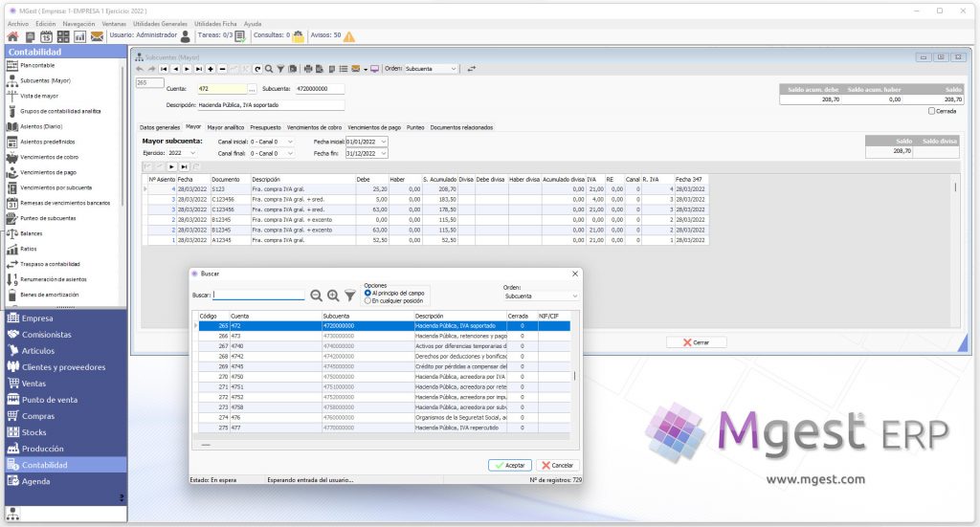Toggle the Cerrada checkbox

tap(931, 111)
